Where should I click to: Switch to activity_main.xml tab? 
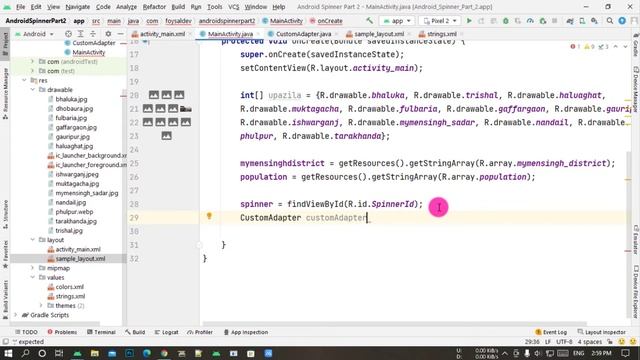(x=162, y=34)
